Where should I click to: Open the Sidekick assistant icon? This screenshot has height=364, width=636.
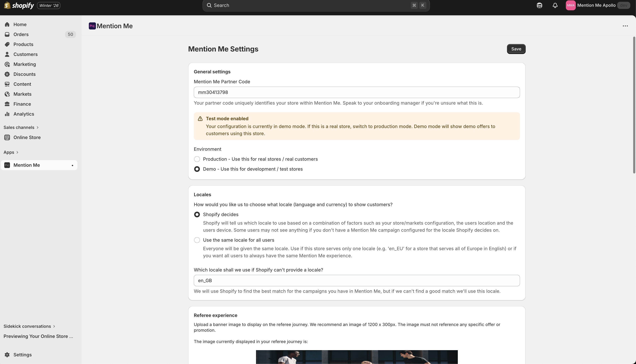(539, 5)
